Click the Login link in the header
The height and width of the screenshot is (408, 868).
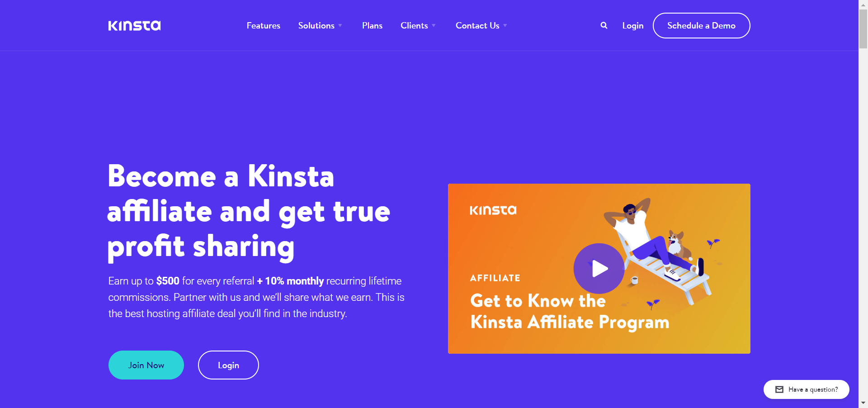(633, 26)
